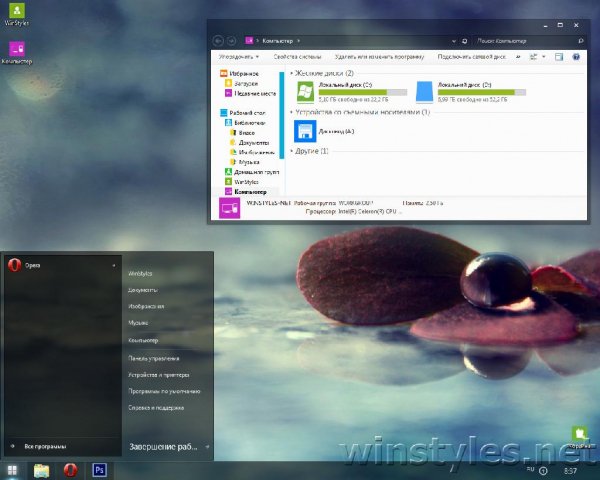Click the Forward arrow in Explorer

(x=231, y=41)
